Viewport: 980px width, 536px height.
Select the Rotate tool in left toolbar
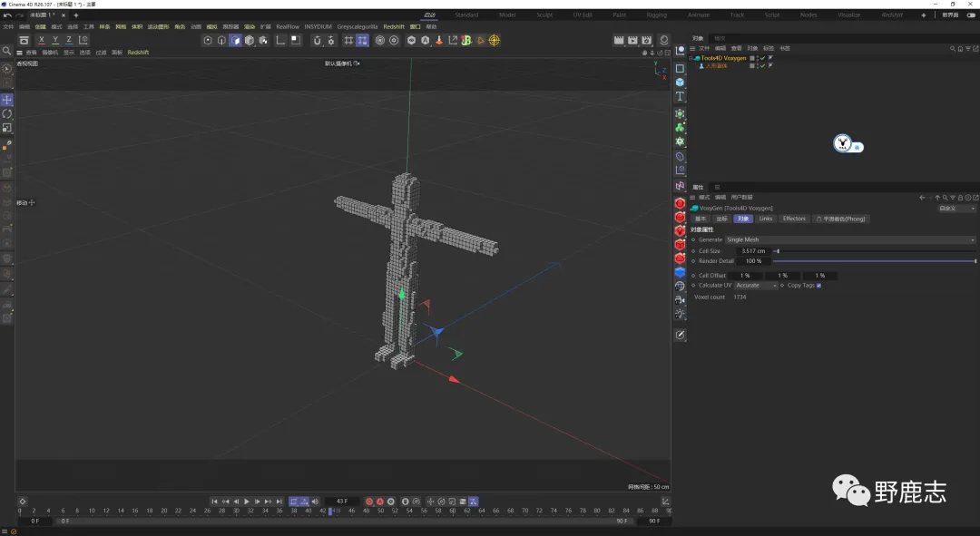7,113
